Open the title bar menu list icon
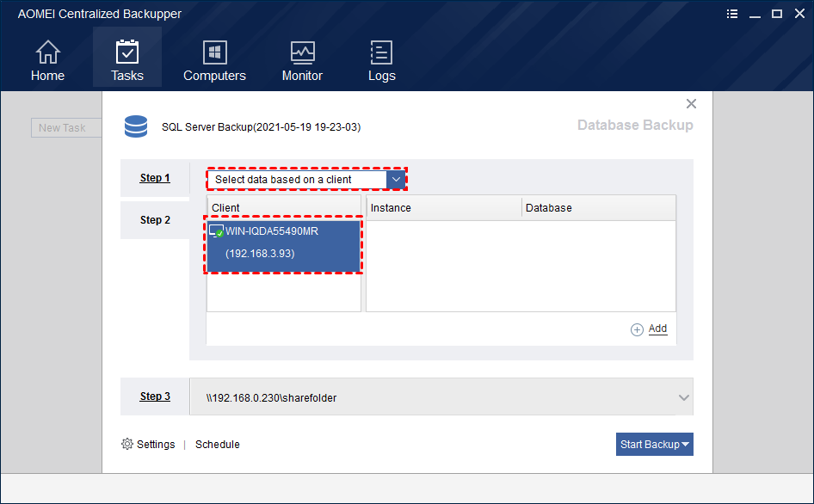This screenshot has height=504, width=814. [732, 14]
